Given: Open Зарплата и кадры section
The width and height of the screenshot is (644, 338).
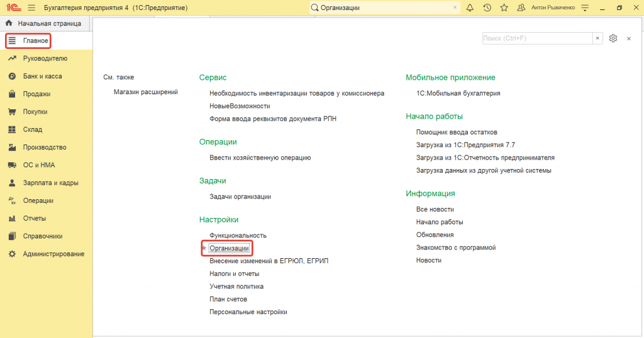Looking at the screenshot, I should pyautogui.click(x=50, y=183).
